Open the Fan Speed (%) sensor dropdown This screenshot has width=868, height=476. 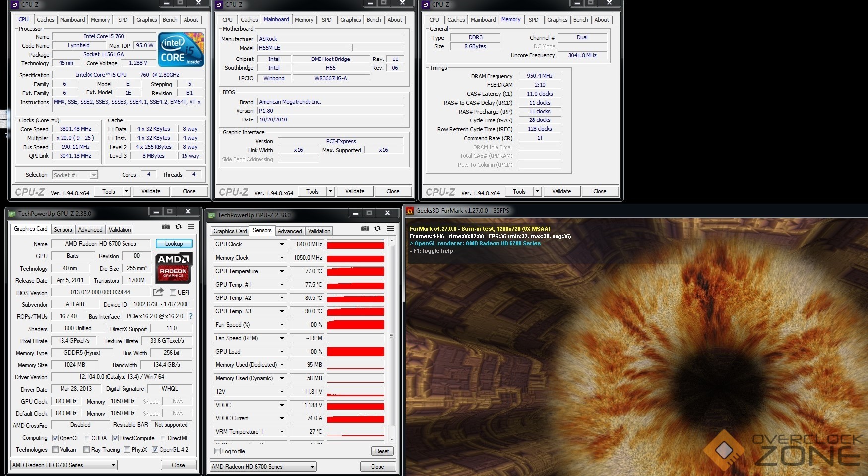[282, 325]
